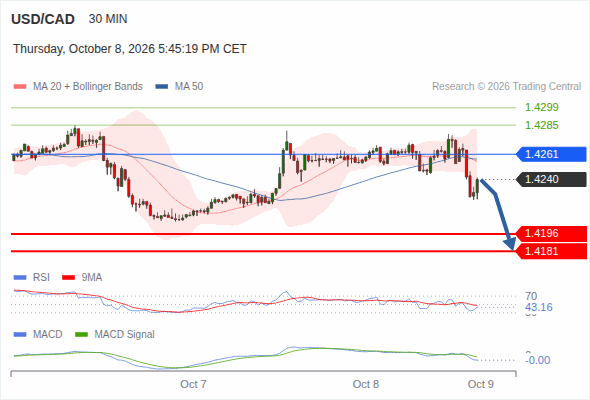Image resolution: width=590 pixels, height=400 pixels.
Task: Click the MA 20 + Bollinger Bands legend label
Action: (x=88, y=87)
